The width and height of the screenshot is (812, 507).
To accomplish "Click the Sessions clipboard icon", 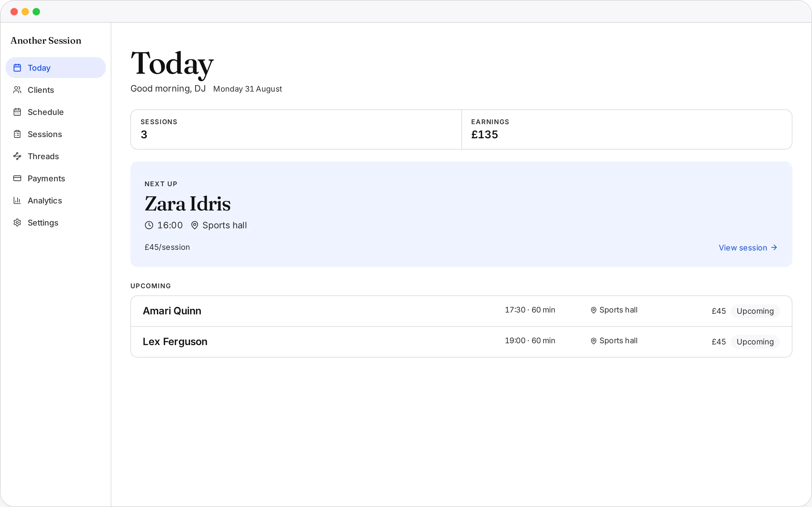I will tap(17, 134).
